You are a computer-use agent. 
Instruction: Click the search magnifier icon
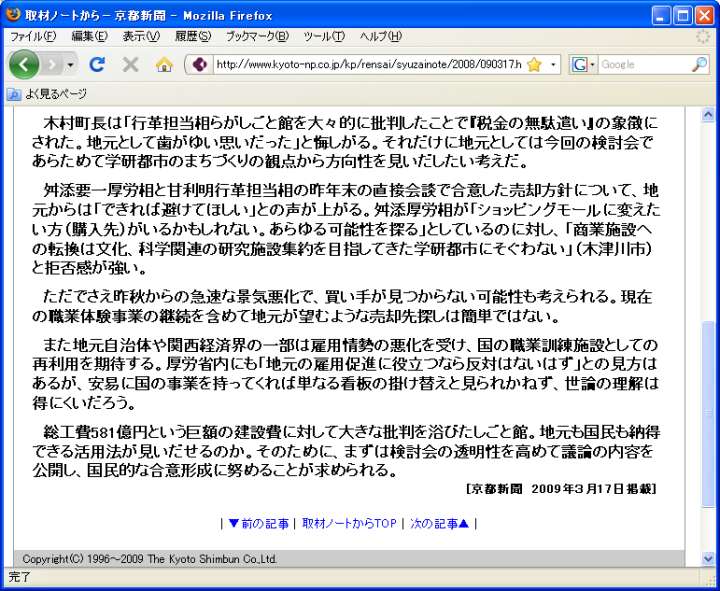coord(699,64)
